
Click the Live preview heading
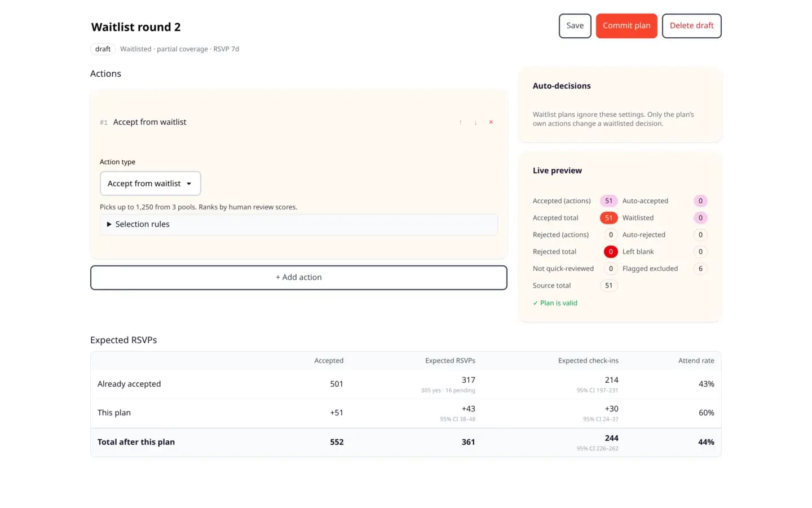tap(557, 170)
